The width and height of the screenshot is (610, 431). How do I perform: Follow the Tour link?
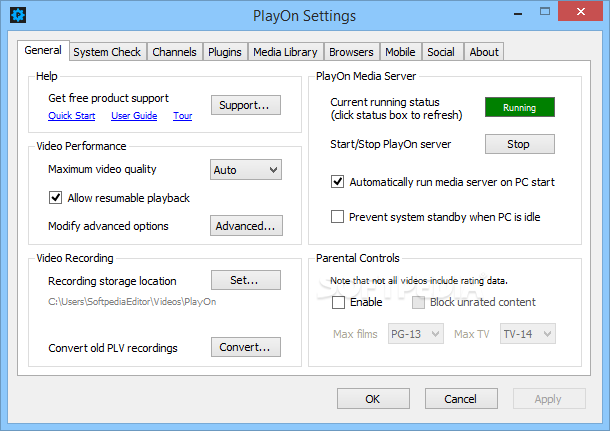tap(182, 116)
